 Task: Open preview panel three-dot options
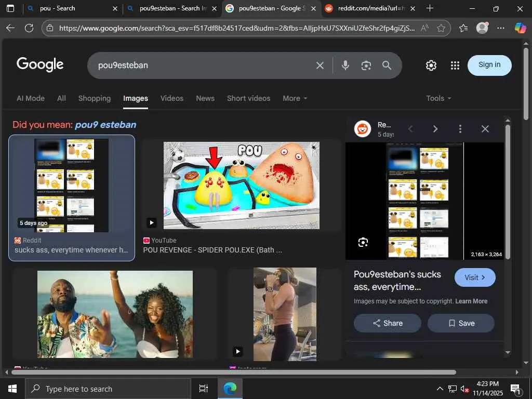pyautogui.click(x=460, y=129)
